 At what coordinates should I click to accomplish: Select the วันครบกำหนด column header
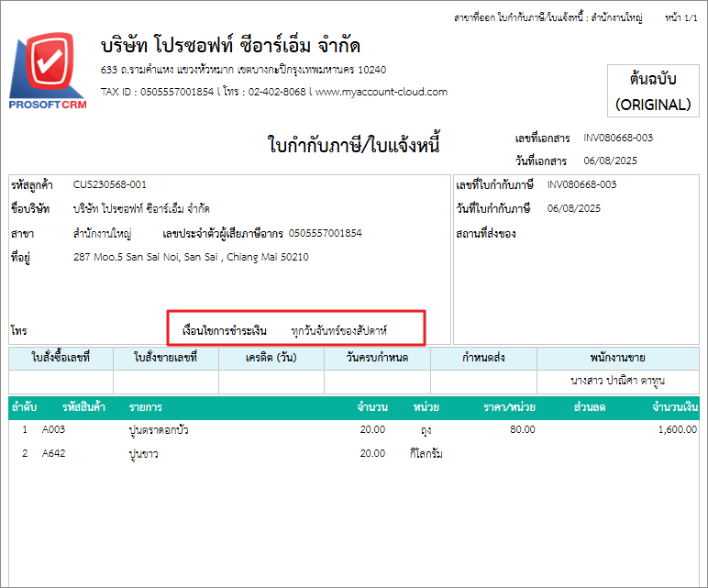point(377,358)
